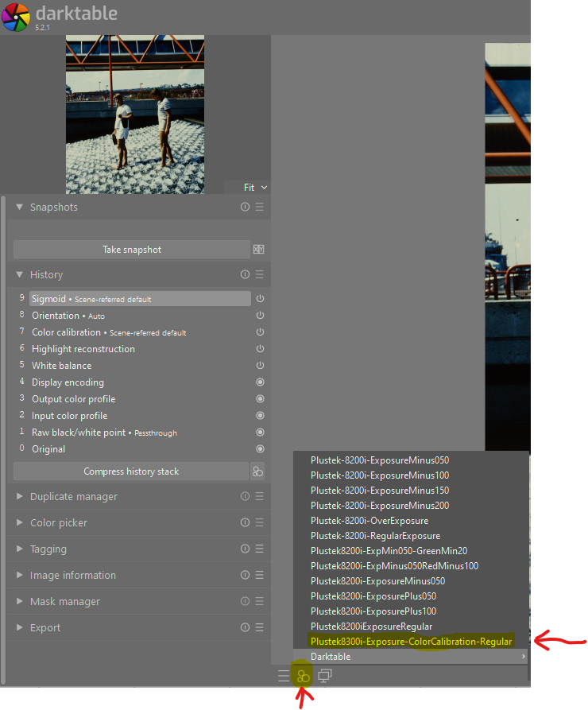This screenshot has width=588, height=710.
Task: Disable the White balance module
Action: coord(260,366)
